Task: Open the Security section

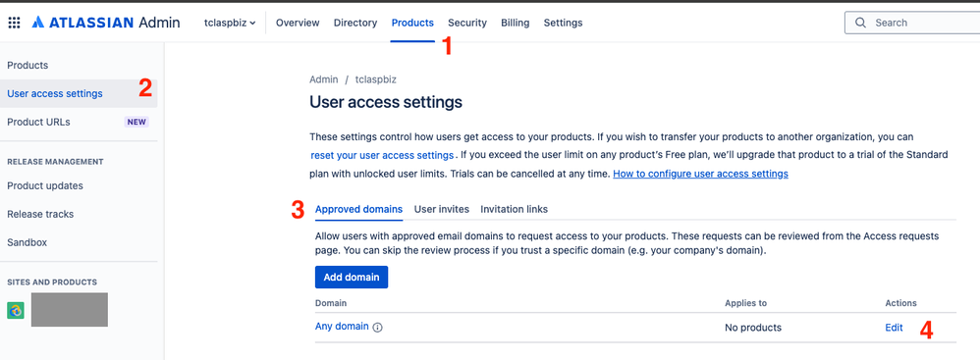Action: click(466, 24)
